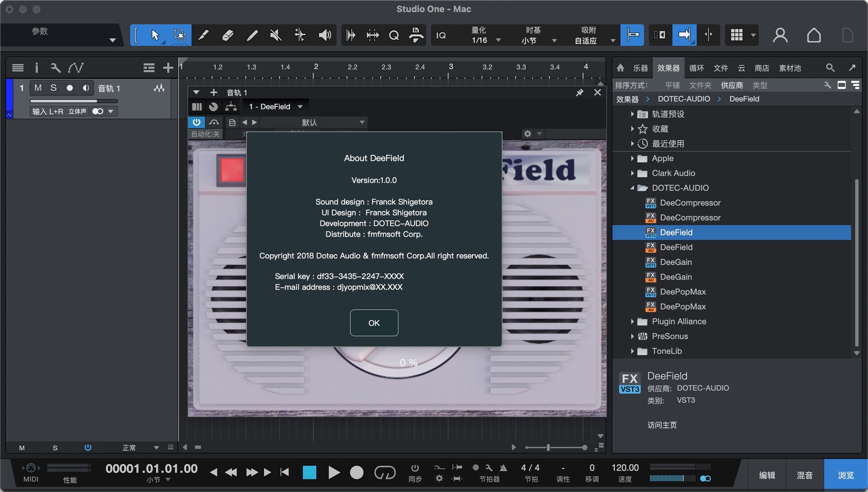Toggle autoscroll arrow button in toolbar
The width and height of the screenshot is (868, 492).
[x=684, y=35]
